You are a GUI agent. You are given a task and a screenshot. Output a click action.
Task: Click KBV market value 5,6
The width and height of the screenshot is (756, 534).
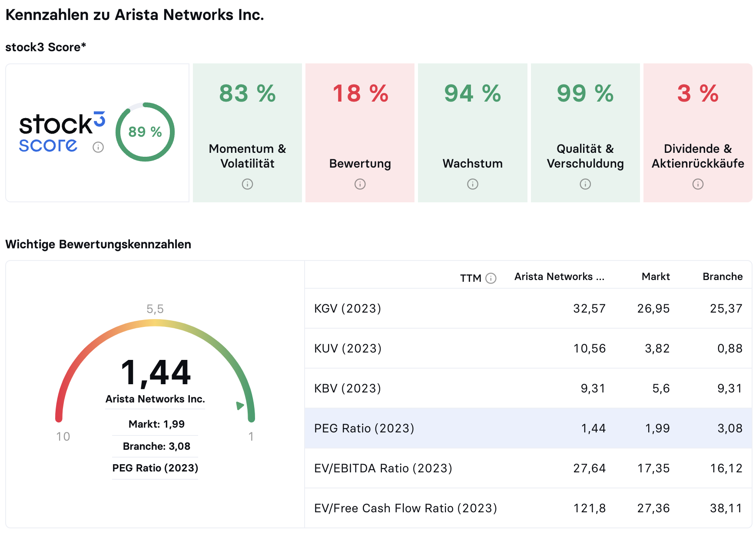(x=661, y=388)
